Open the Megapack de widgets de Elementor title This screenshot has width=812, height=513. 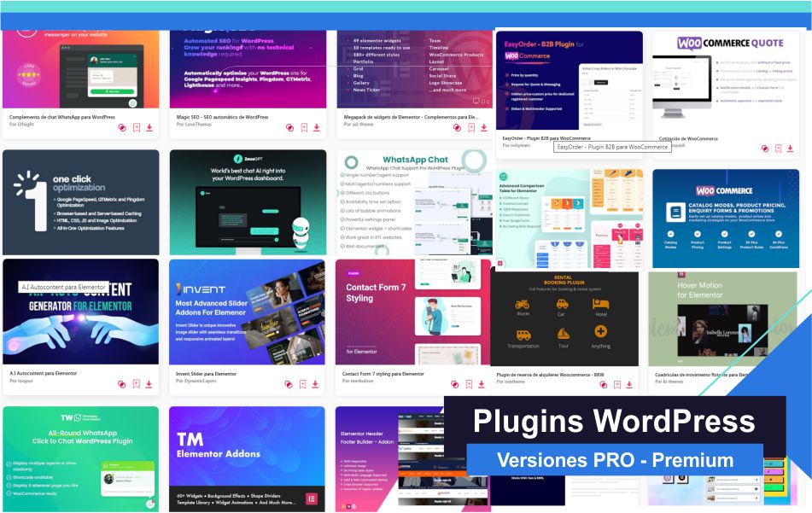pyautogui.click(x=411, y=117)
